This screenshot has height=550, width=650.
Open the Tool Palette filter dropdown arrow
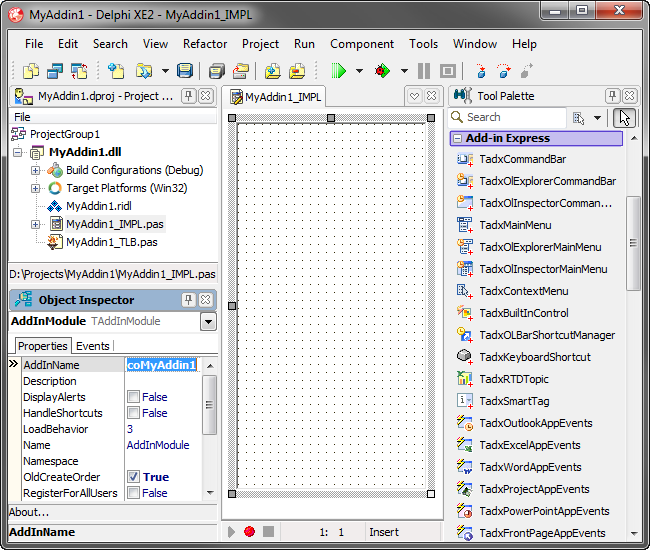coord(597,118)
